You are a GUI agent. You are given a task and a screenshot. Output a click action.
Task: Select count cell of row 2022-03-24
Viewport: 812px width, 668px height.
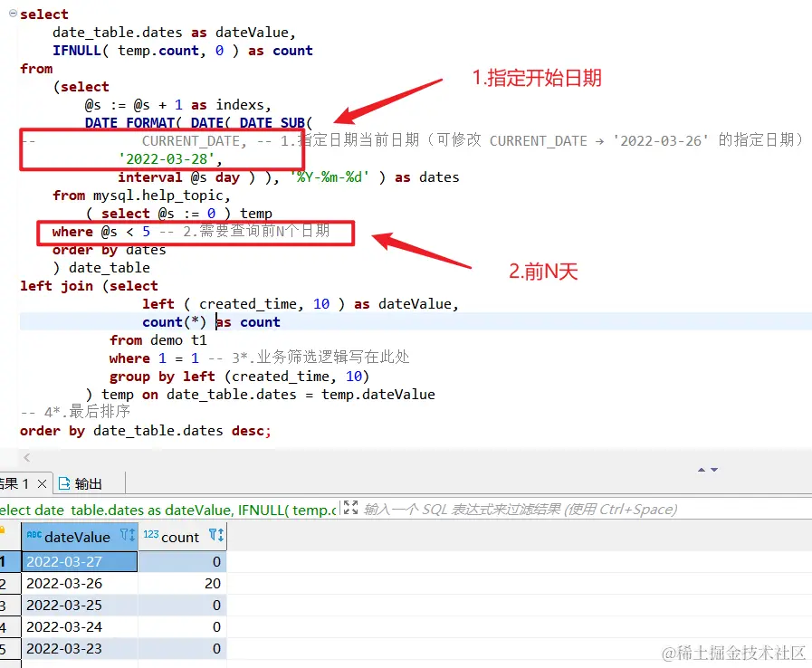[x=182, y=627]
